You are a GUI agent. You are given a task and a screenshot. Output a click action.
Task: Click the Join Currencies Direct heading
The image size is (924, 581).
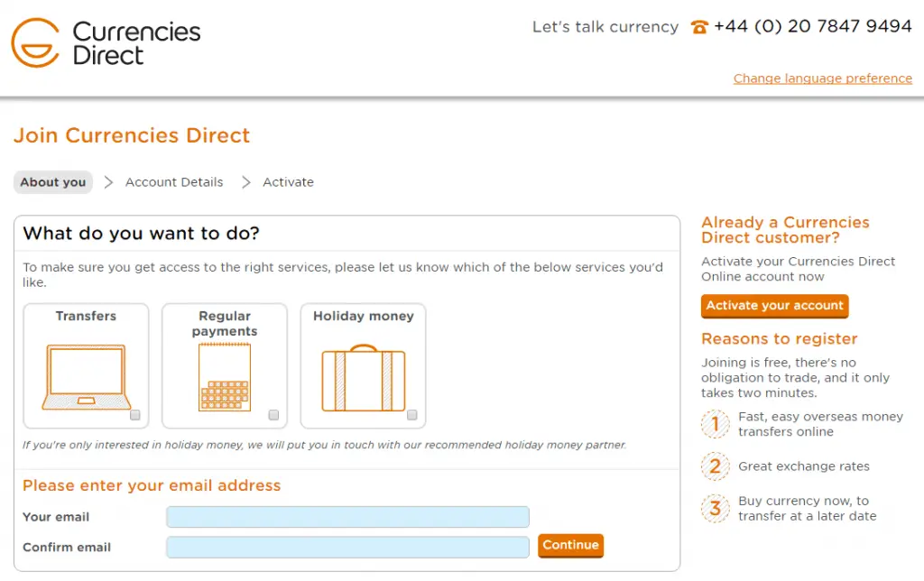point(132,135)
